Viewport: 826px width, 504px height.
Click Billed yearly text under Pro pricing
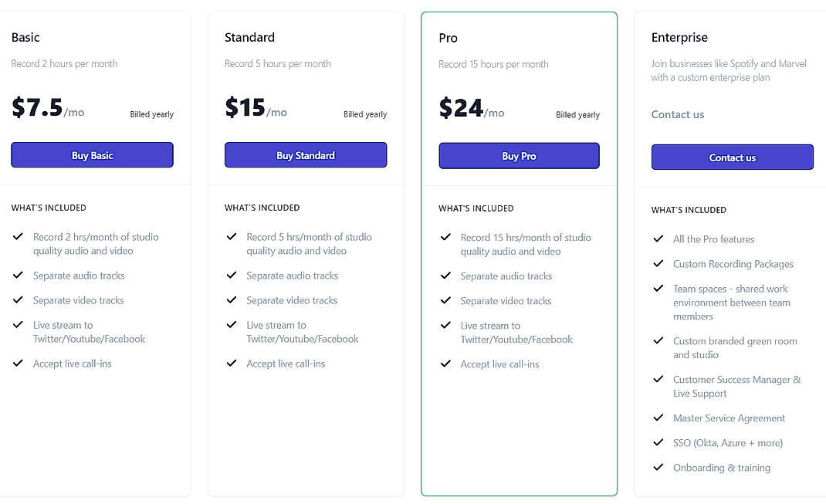click(x=577, y=114)
